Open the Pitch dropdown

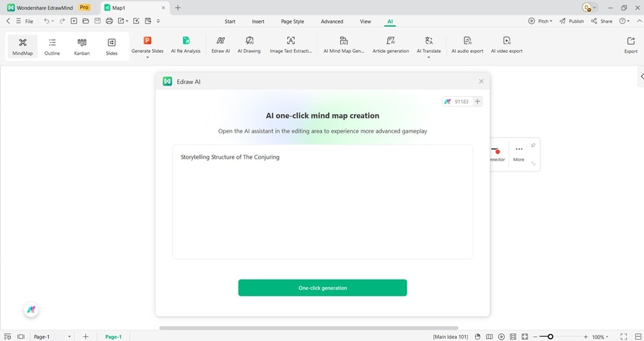[540, 21]
